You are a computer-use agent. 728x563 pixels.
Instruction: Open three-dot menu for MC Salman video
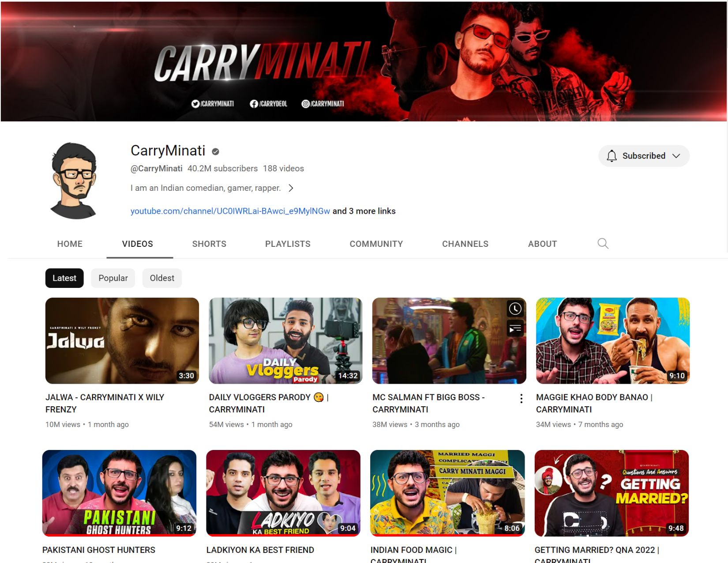tap(521, 399)
